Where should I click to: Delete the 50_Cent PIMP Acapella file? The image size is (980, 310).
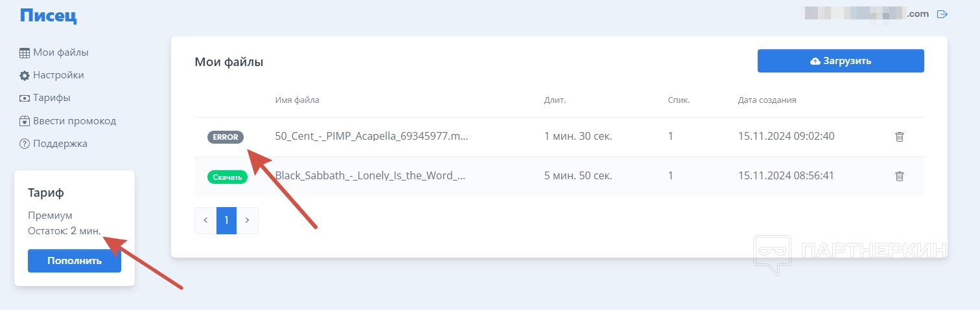(x=899, y=137)
